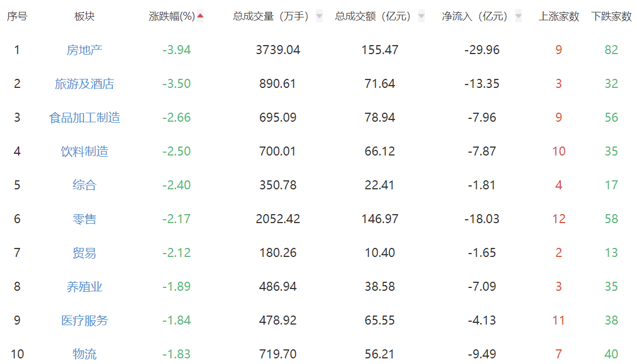
Task: Click the 上涨家数 column header
Action: coord(559,16)
